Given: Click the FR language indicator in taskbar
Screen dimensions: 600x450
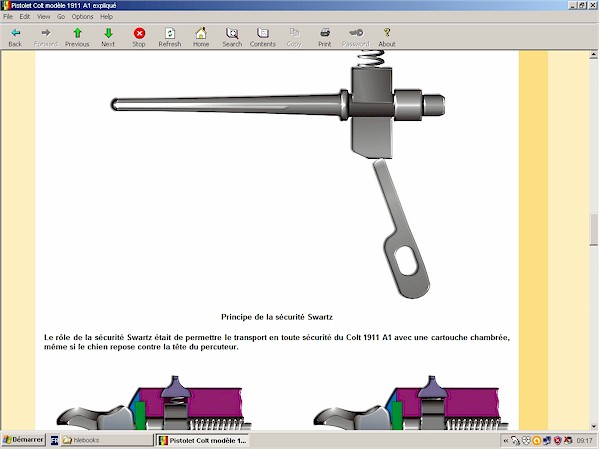Looking at the screenshot, I should [54, 440].
